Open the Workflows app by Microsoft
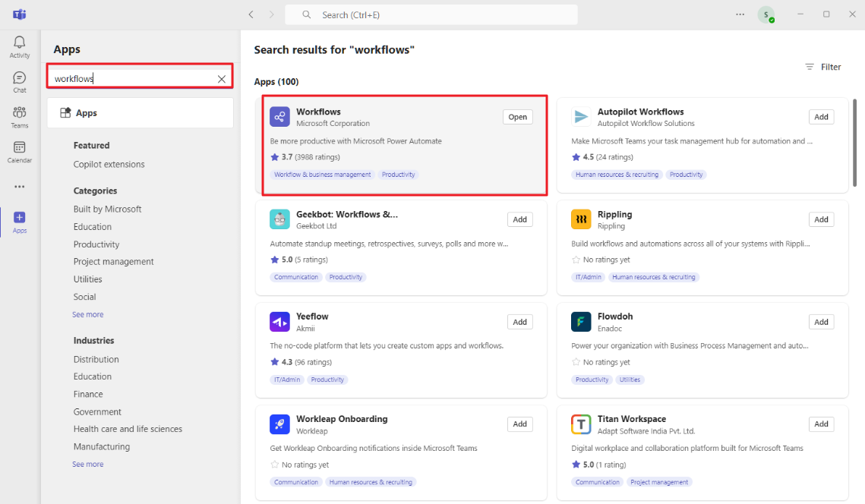This screenshot has width=865, height=504. pos(319,112)
